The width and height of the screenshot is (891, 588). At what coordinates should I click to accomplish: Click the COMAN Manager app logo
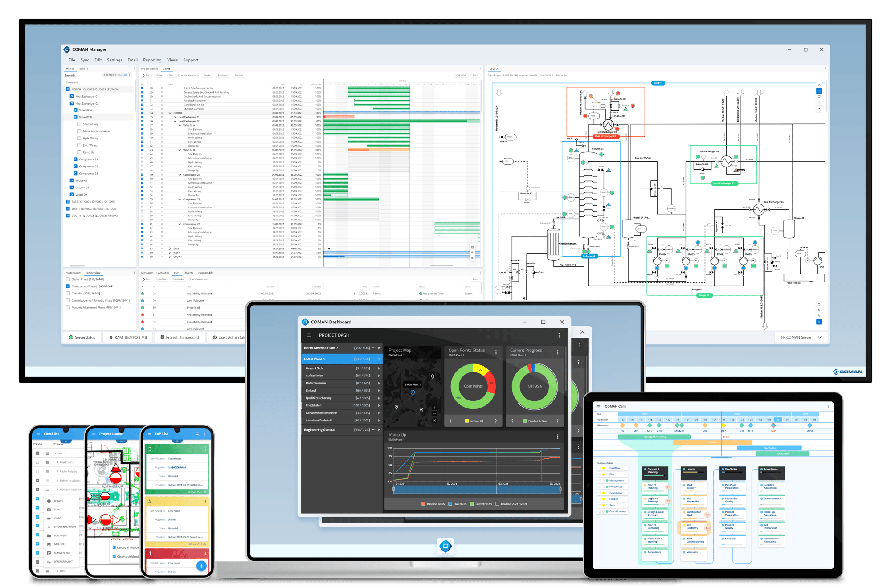(x=67, y=49)
